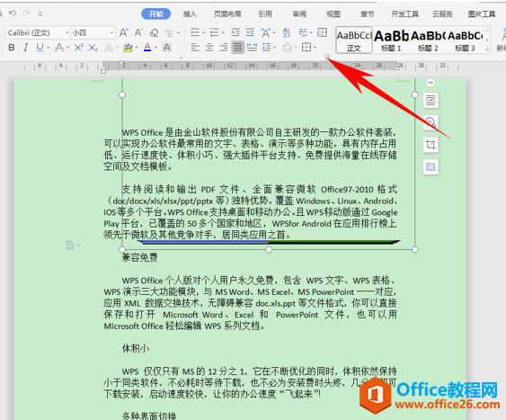Toggle superscript formatting
This screenshot has height=420, width=506.
click(79, 48)
